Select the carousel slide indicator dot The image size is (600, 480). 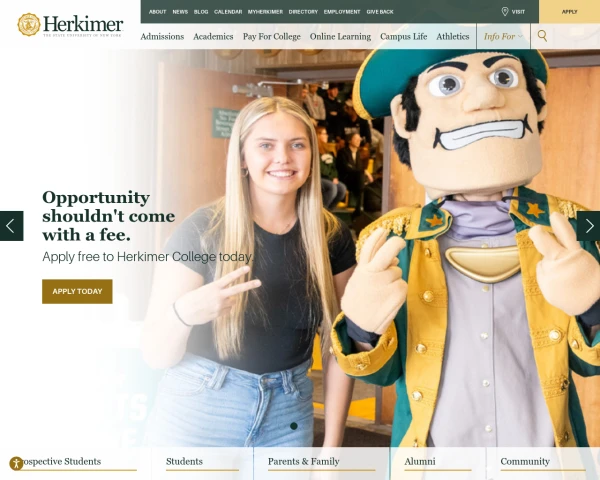click(x=294, y=426)
